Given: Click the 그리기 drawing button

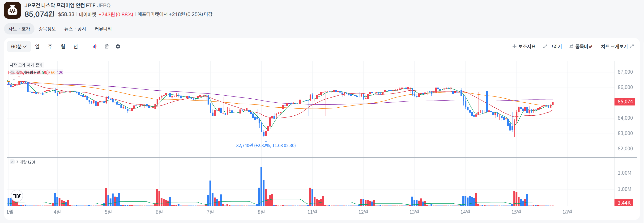Looking at the screenshot, I should coord(552,46).
